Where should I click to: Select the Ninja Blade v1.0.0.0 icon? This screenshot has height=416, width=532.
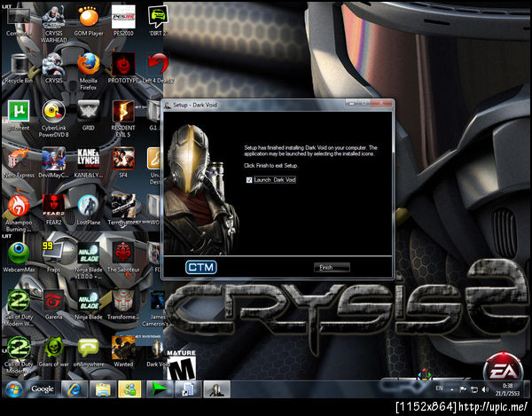pos(88,261)
